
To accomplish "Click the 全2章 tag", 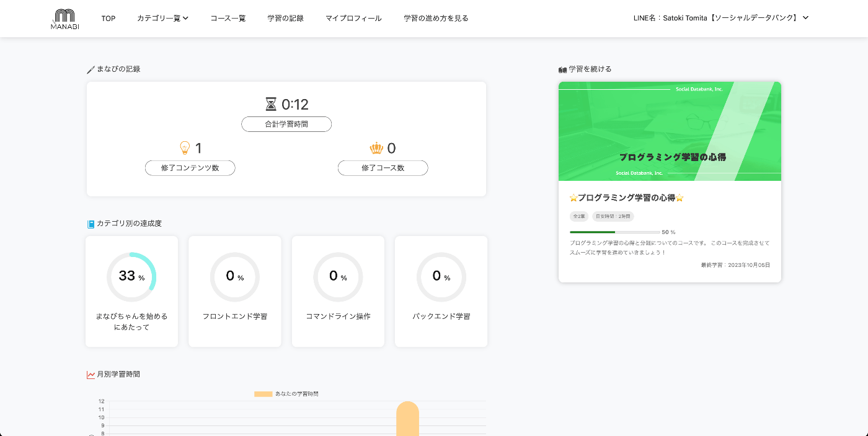I will point(579,216).
